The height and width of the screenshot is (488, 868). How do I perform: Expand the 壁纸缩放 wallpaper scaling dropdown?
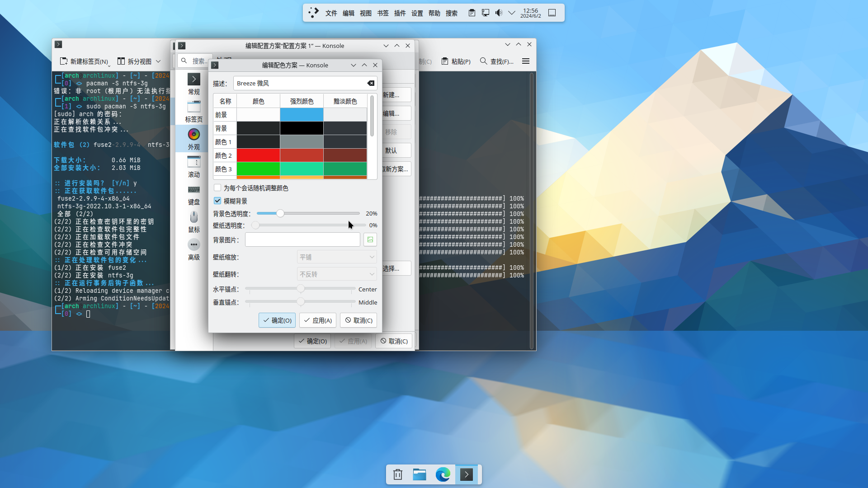coord(337,257)
